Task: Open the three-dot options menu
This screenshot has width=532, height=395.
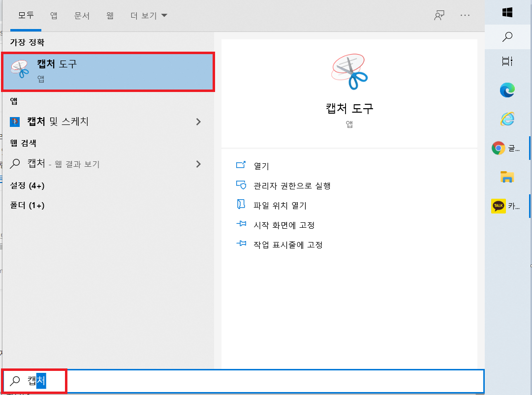Action: 465,15
